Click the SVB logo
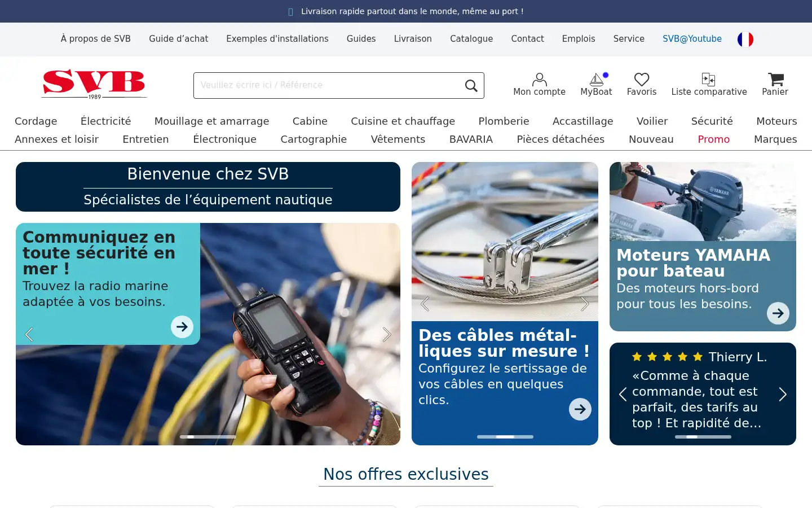The height and width of the screenshot is (508, 812). [94, 84]
